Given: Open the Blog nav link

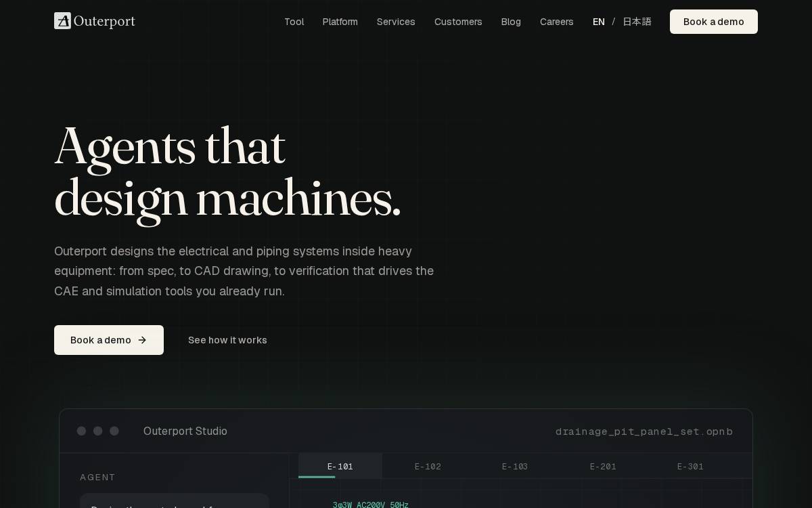Looking at the screenshot, I should coord(511,22).
